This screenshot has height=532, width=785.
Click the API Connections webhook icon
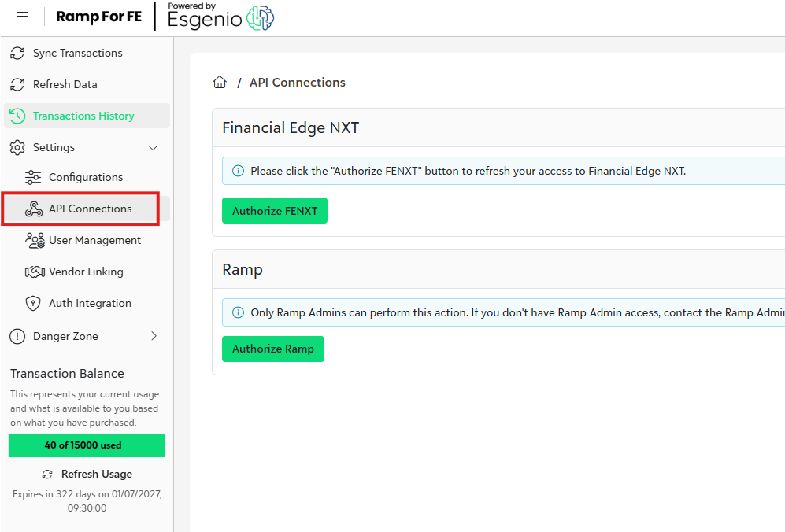click(34, 209)
